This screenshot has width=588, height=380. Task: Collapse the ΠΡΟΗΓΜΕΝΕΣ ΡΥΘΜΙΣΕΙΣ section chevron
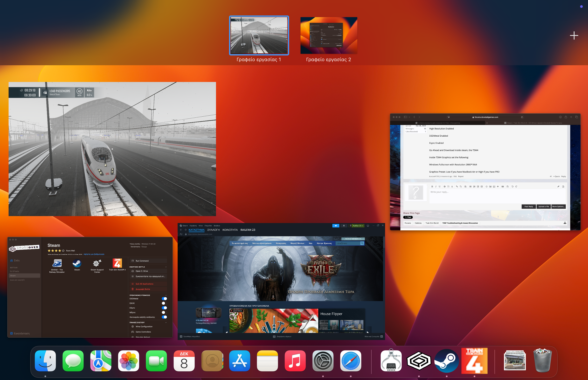[166, 295]
